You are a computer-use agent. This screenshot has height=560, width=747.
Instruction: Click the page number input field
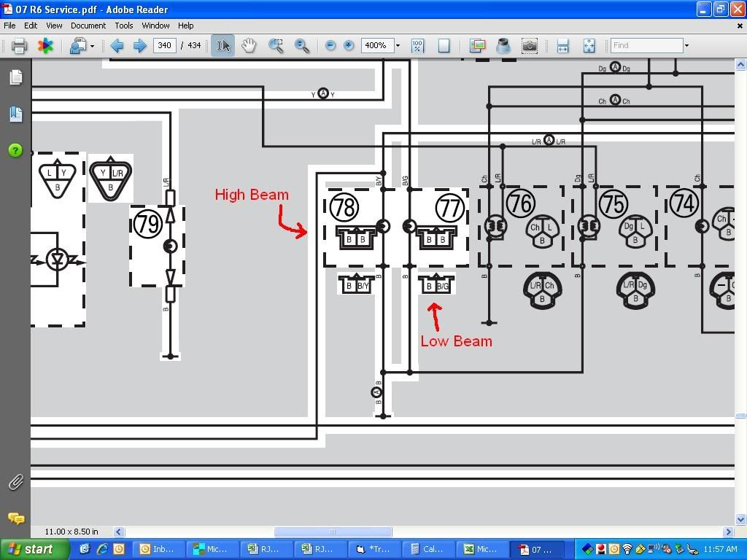[165, 46]
